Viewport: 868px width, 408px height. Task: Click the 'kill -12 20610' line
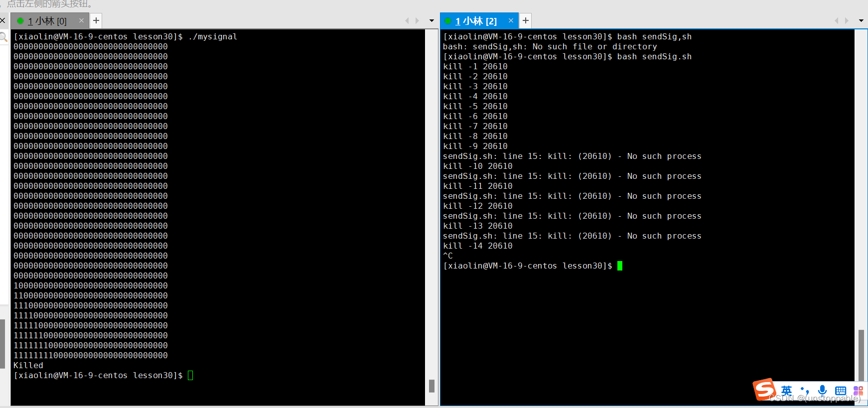point(478,206)
